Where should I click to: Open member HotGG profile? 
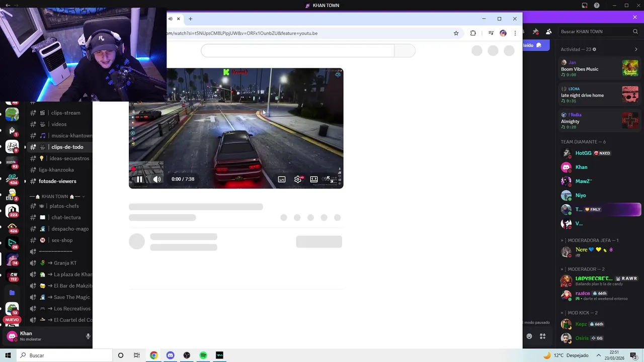pos(600,153)
